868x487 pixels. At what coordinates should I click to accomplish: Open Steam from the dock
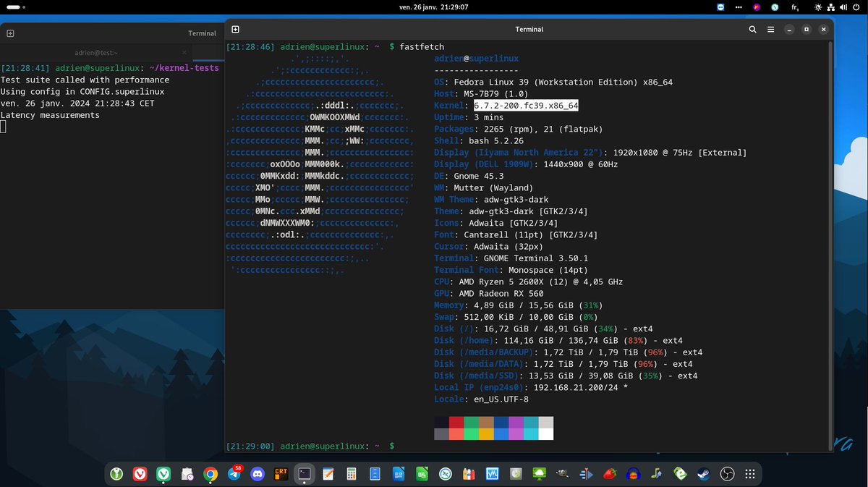[702, 474]
